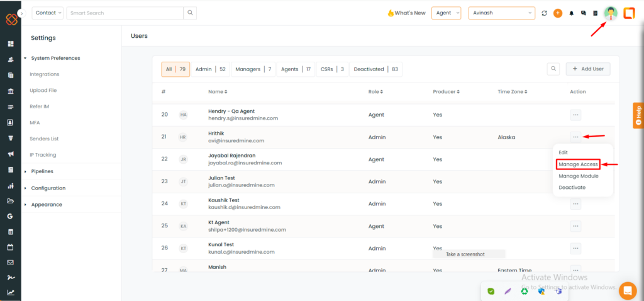
Task: Click the orange square app logo icon
Action: coord(629,13)
